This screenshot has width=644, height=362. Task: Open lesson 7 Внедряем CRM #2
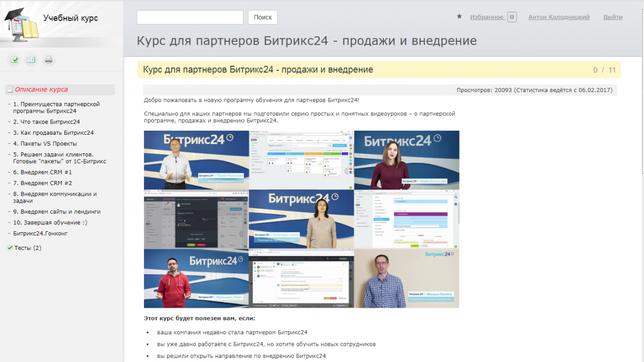click(x=42, y=183)
